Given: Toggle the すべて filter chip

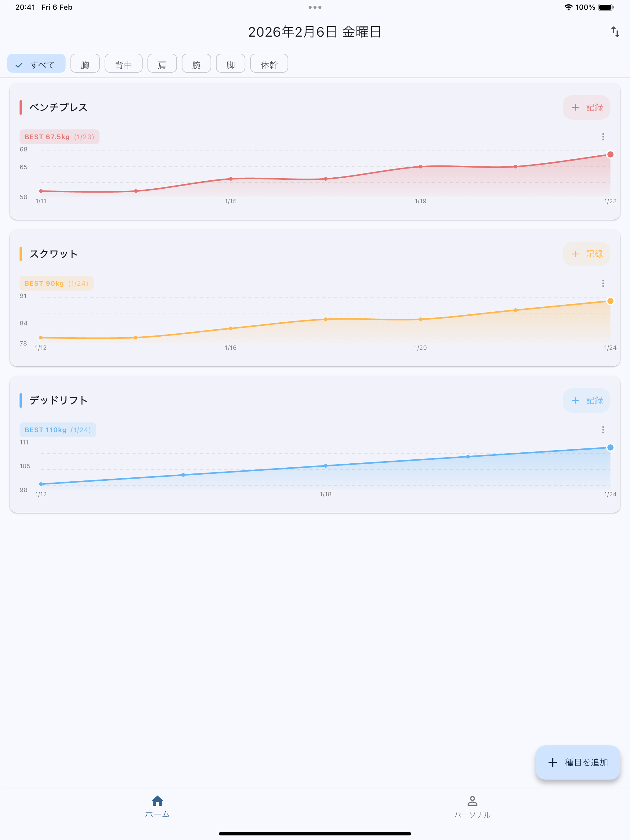Looking at the screenshot, I should (x=36, y=63).
